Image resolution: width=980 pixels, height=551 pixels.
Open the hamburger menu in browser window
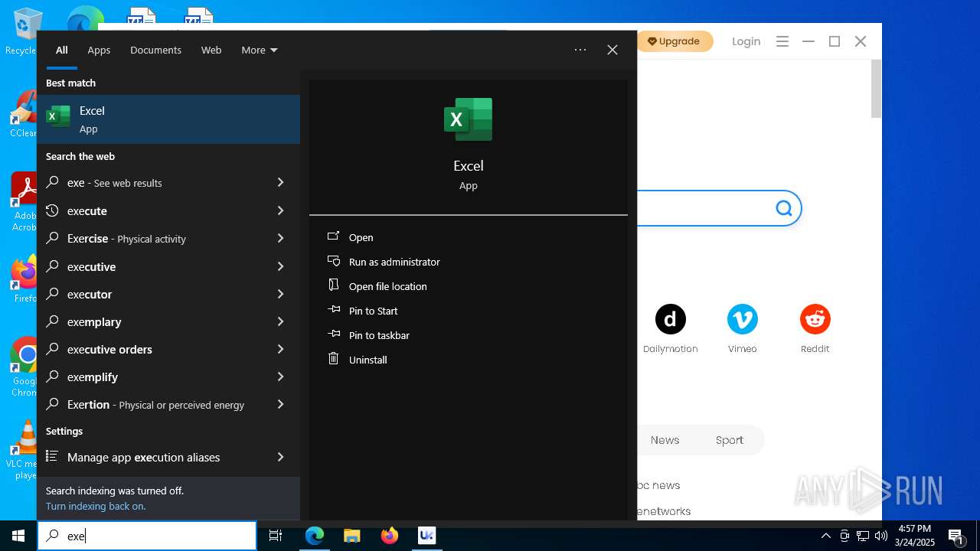click(782, 41)
